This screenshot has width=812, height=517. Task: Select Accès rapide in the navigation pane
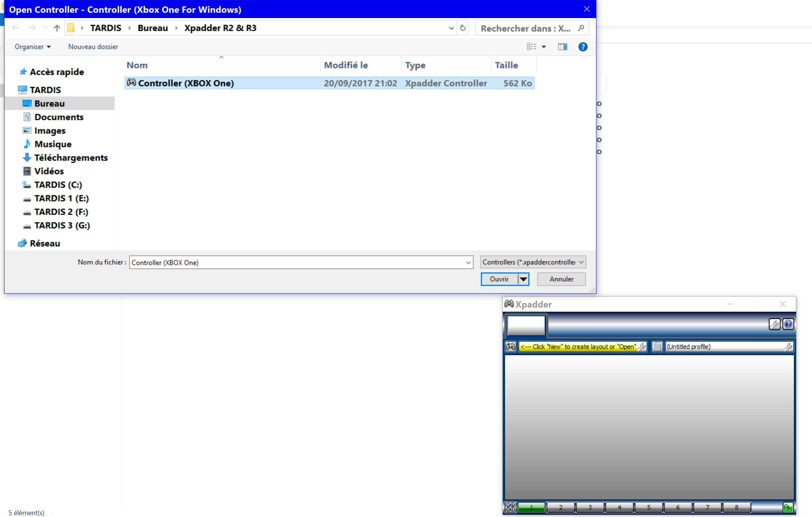[x=57, y=72]
